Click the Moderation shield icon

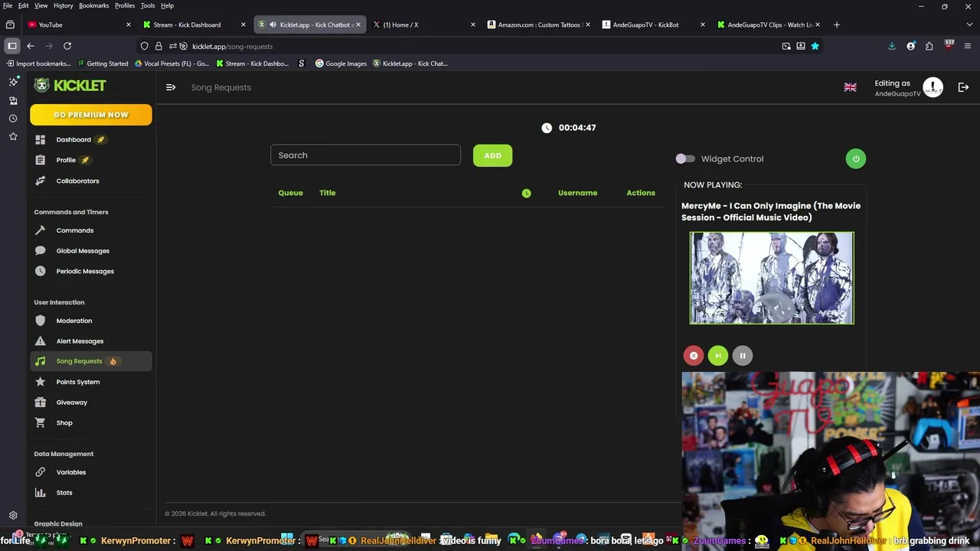pyautogui.click(x=41, y=321)
